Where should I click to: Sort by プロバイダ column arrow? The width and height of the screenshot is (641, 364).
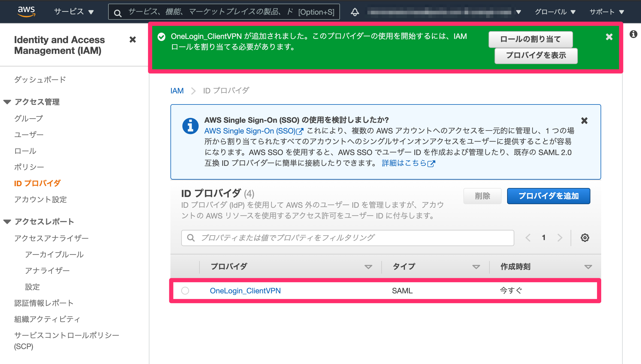click(x=368, y=267)
